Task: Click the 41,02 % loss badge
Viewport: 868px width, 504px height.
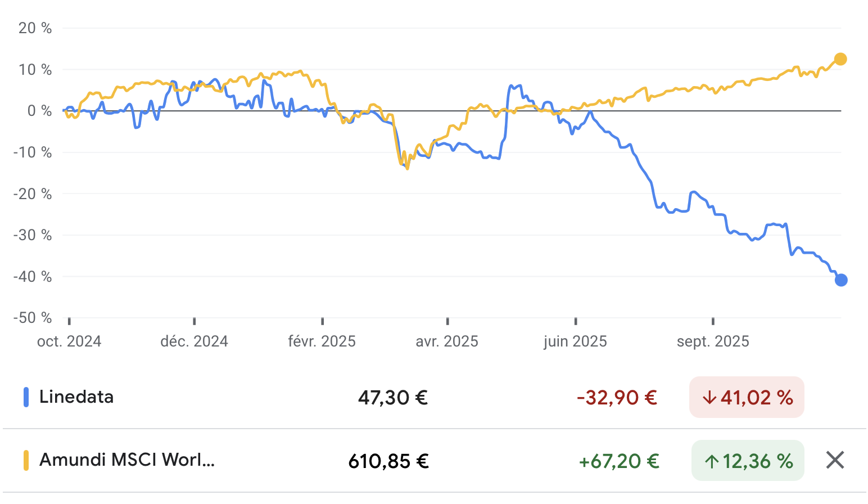Action: pyautogui.click(x=747, y=398)
